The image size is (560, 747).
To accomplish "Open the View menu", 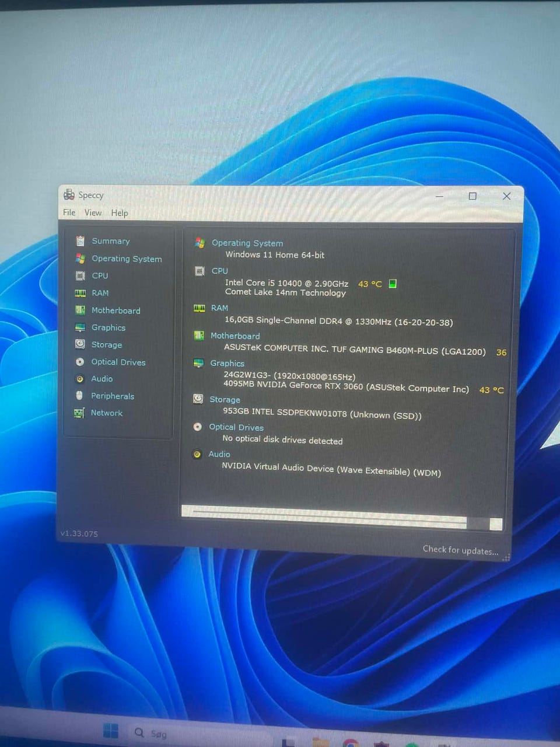I will tap(93, 212).
